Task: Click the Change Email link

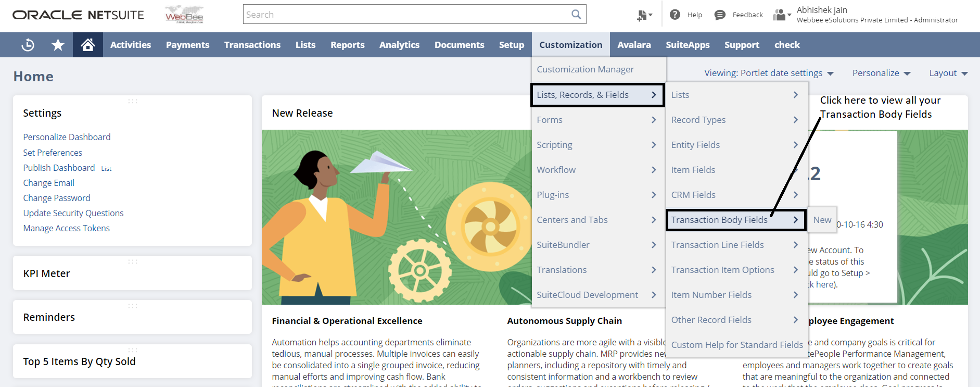Action: (x=48, y=183)
